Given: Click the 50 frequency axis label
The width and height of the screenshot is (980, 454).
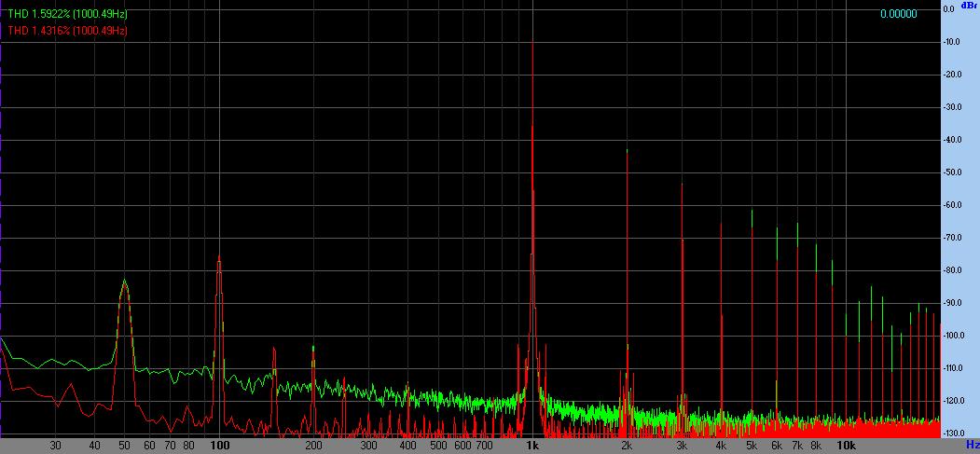Looking at the screenshot, I should click(125, 446).
